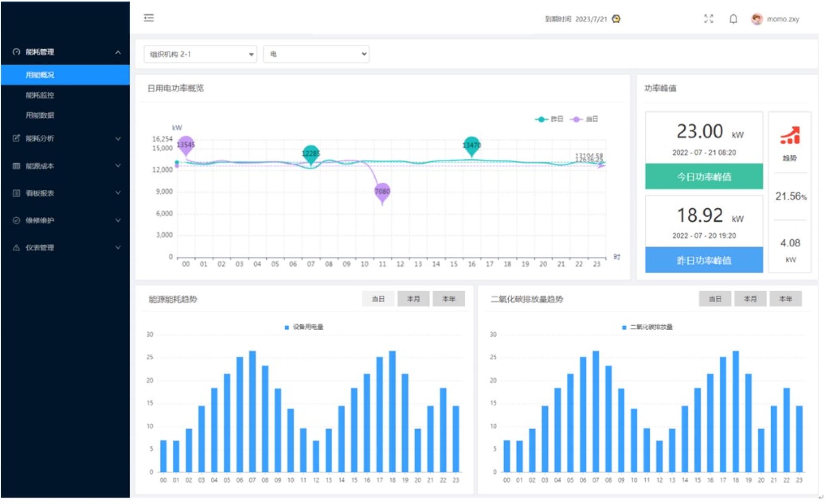
Task: Open the 电 energy type dropdown
Action: coord(316,54)
